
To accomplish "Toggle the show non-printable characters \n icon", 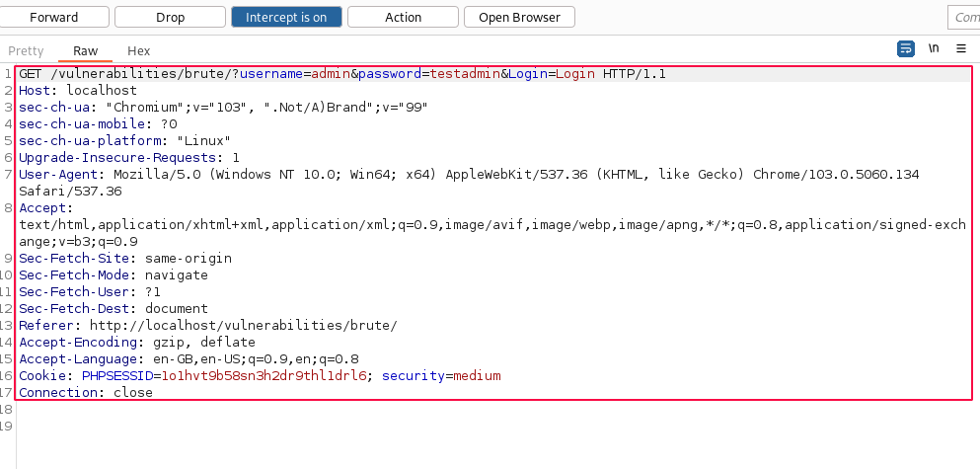I will [x=934, y=48].
